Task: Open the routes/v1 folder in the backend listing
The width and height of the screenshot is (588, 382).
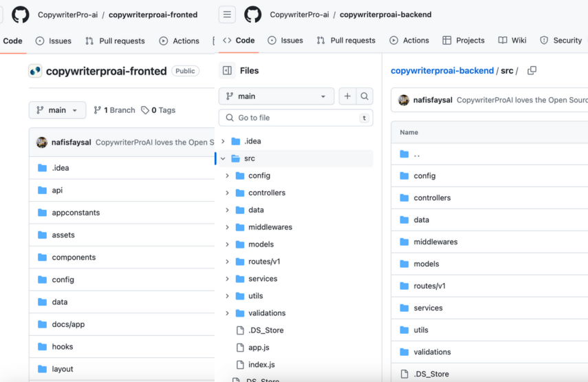Action: (429, 286)
